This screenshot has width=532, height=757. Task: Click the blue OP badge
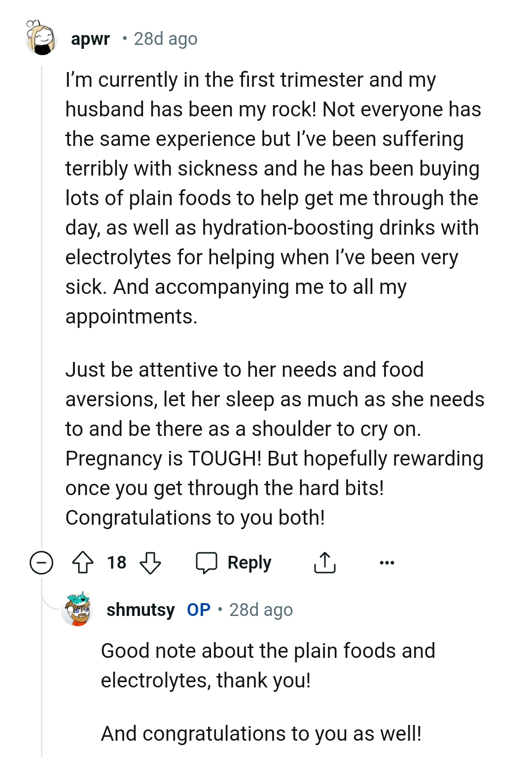click(199, 610)
